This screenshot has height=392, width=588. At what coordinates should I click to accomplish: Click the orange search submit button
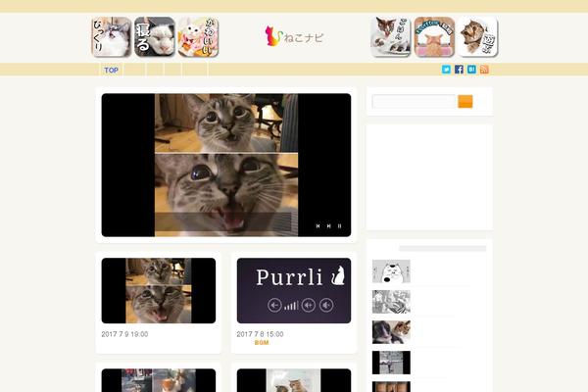click(465, 101)
